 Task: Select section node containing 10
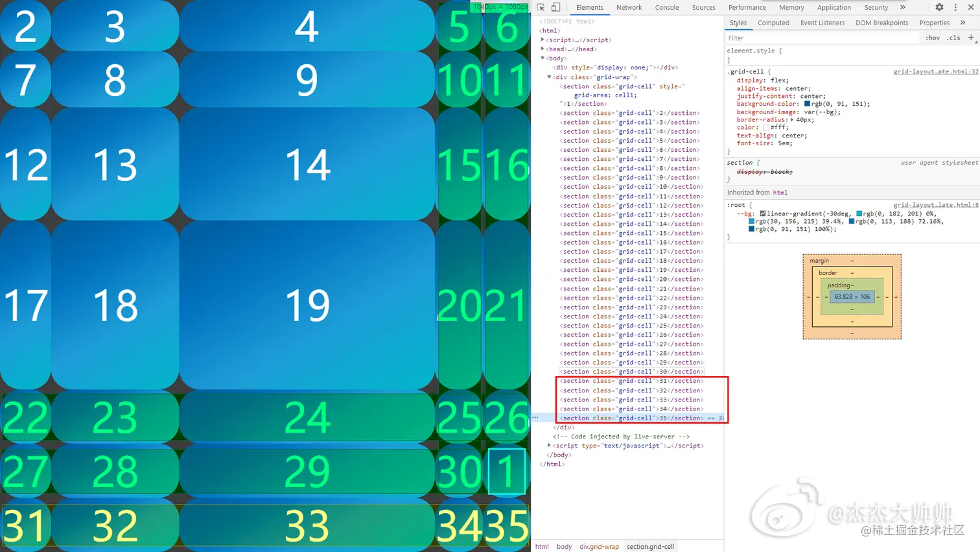click(631, 187)
